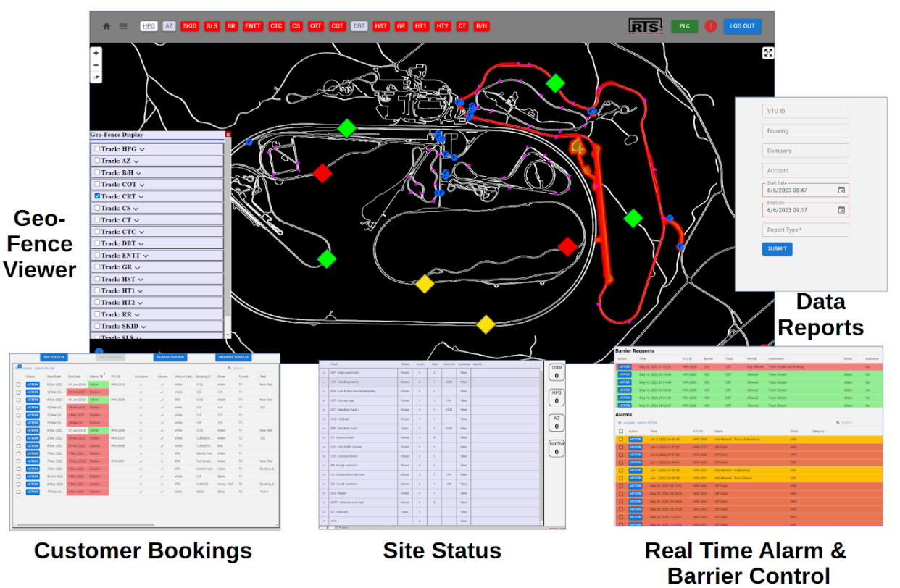
Task: Click the VTU ID input field
Action: coord(805,110)
